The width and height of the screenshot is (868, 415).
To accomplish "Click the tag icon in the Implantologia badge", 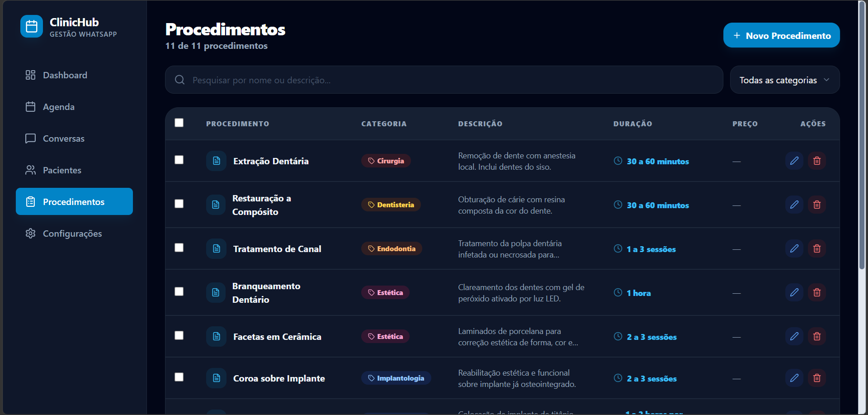I will [371, 378].
